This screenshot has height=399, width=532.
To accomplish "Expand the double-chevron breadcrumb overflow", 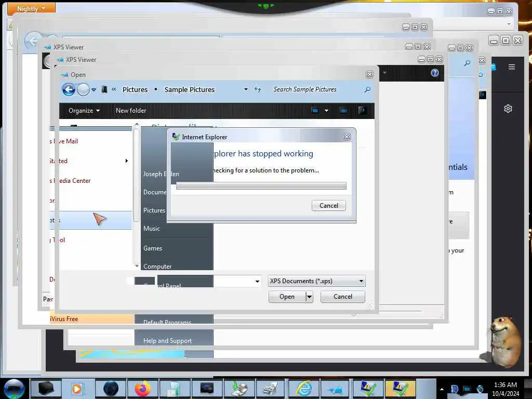I will (x=114, y=89).
